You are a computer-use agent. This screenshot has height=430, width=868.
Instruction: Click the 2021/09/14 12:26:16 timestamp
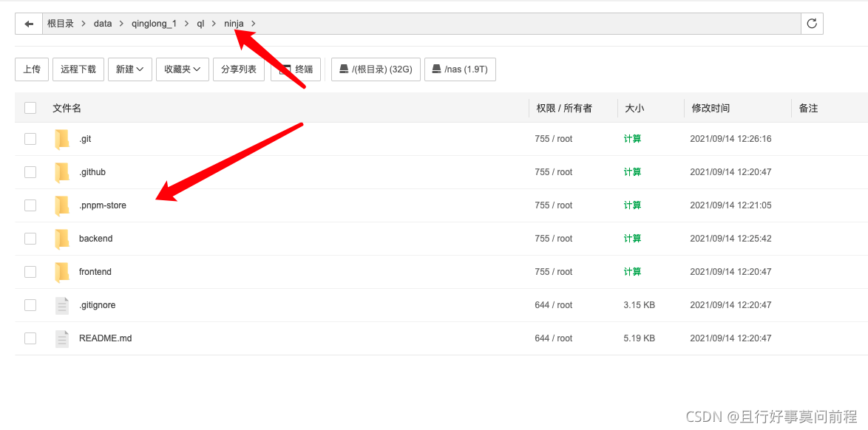point(730,139)
